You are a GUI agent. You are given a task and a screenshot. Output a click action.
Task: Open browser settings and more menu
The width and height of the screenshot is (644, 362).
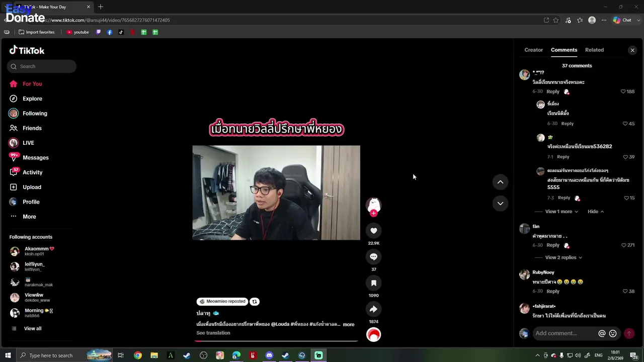pyautogui.click(x=604, y=20)
